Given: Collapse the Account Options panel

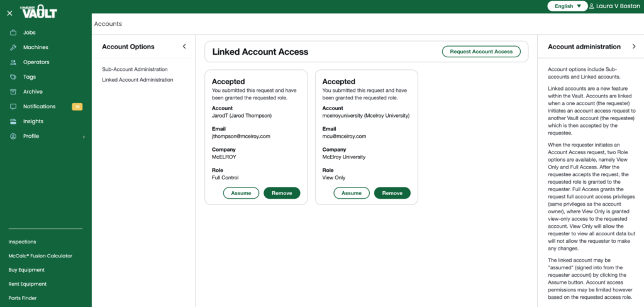Looking at the screenshot, I should [x=184, y=47].
